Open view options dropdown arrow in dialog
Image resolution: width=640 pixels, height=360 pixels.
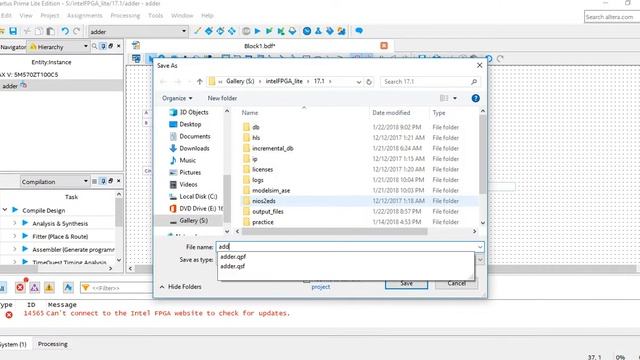point(455,98)
